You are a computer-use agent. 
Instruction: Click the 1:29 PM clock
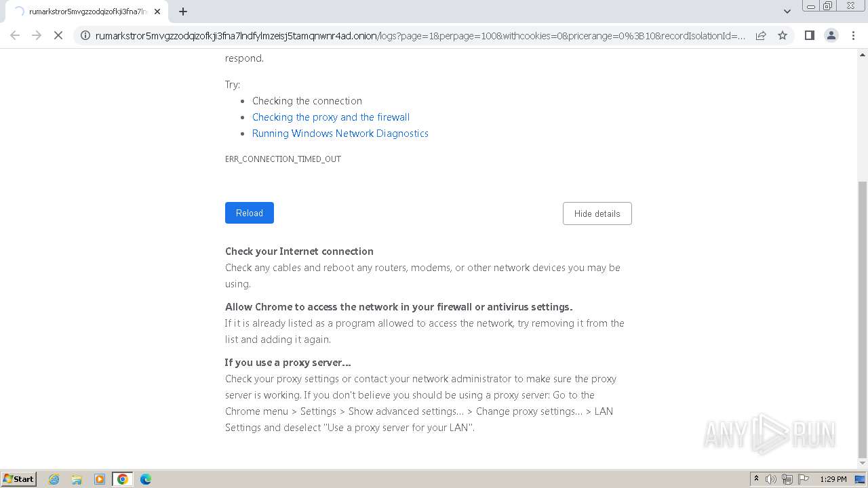833,479
